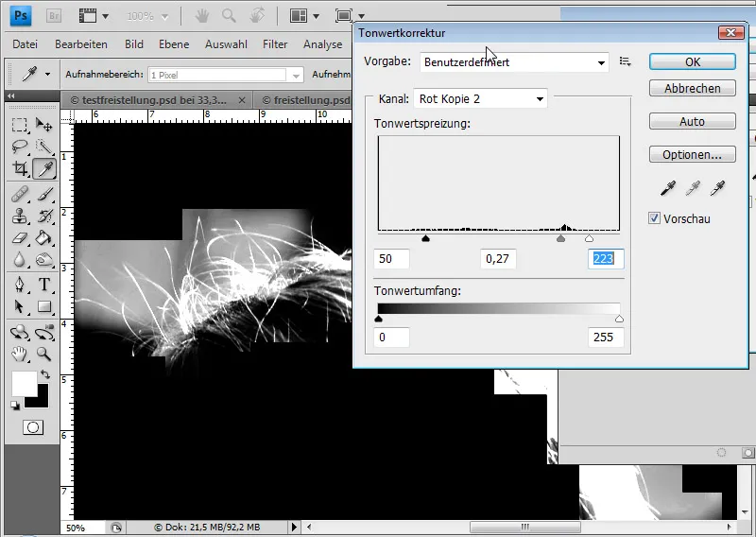
Task: Select the Type tool
Action: pyautogui.click(x=44, y=285)
